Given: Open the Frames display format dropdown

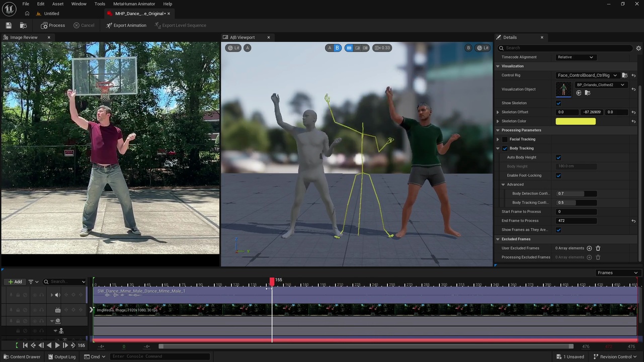Looking at the screenshot, I should point(617,273).
